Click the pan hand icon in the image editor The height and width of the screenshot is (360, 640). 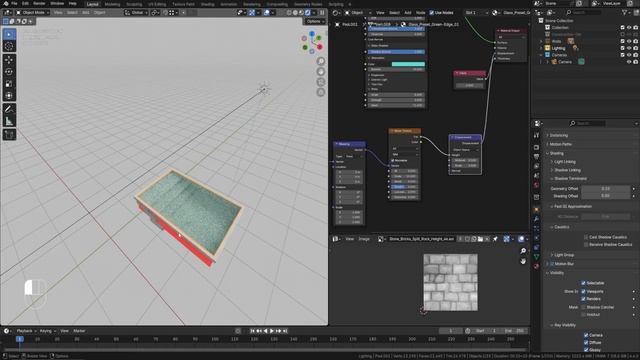coord(523,261)
